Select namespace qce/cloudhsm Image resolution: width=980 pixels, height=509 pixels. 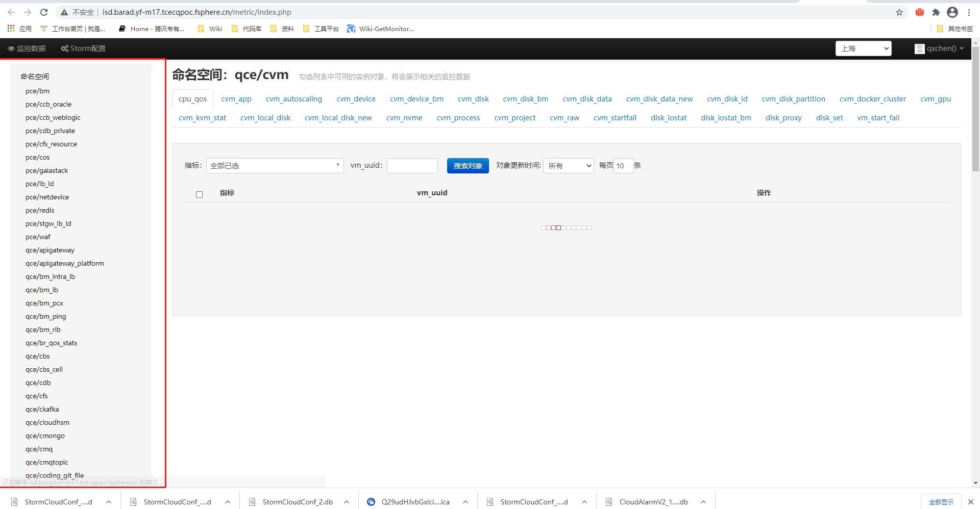47,422
